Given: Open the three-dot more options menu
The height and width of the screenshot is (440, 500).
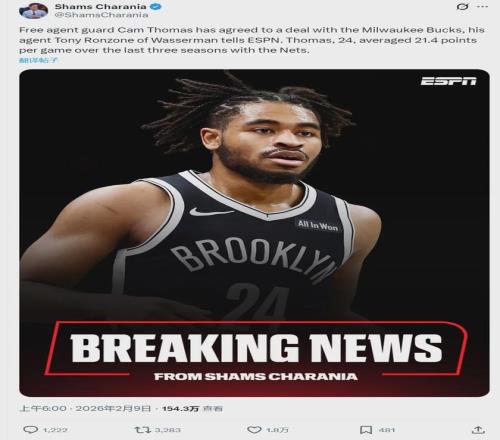Looking at the screenshot, I should click(483, 6).
